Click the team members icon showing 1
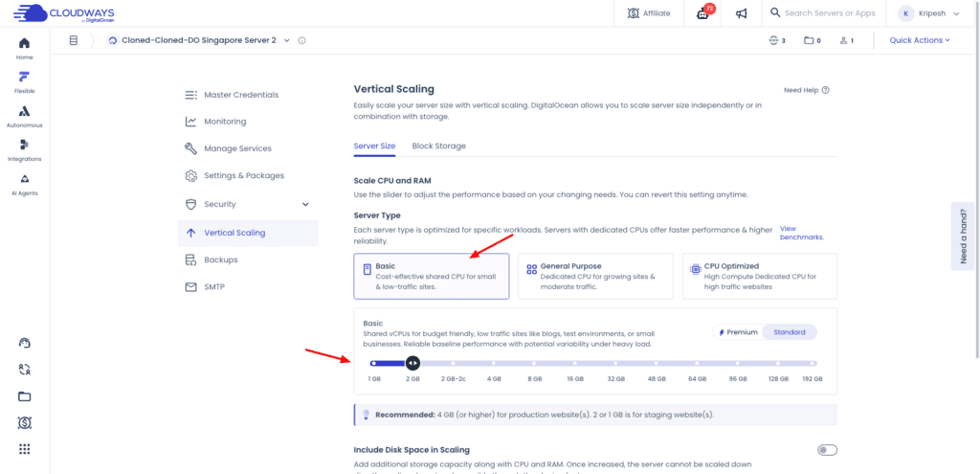980x474 pixels. [844, 40]
